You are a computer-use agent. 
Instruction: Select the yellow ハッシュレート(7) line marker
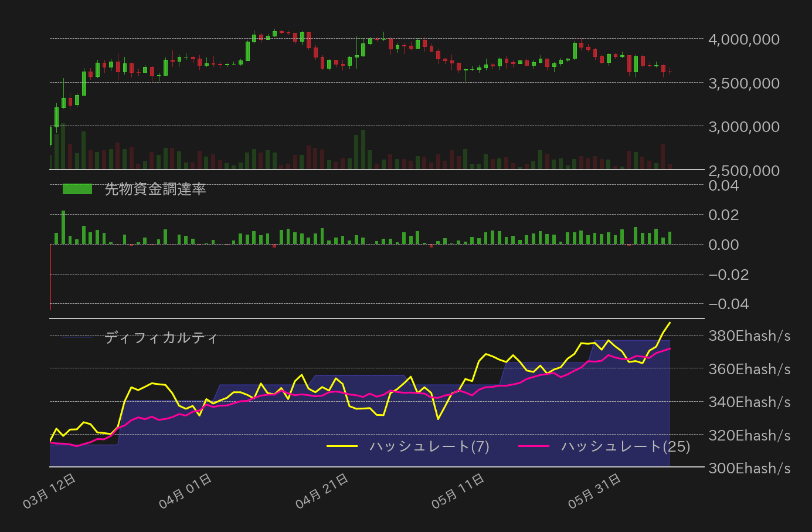343,446
